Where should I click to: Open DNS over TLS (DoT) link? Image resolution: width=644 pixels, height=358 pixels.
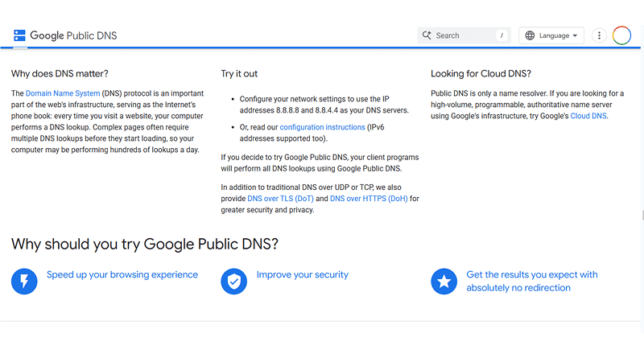280,199
